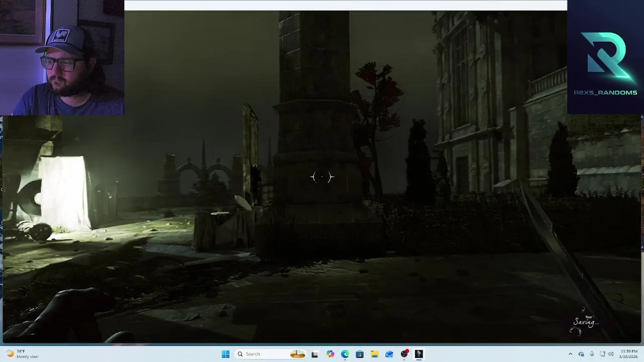Open the clock showing 11:39 PM
This screenshot has width=644, height=362.
point(629,354)
